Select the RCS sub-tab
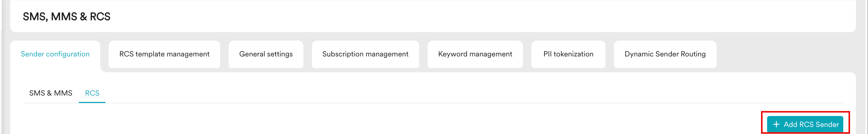Screen dimensions: 868x134 tap(92, 93)
